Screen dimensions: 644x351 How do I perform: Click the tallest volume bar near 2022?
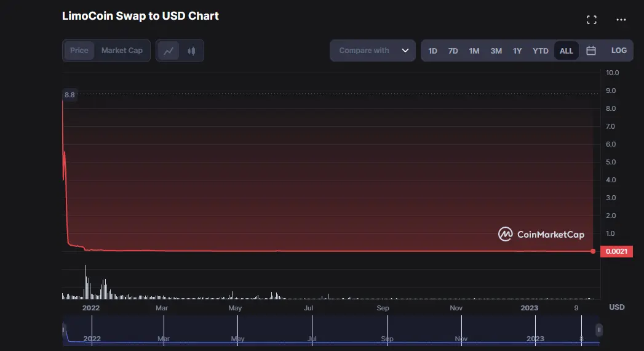point(85,282)
